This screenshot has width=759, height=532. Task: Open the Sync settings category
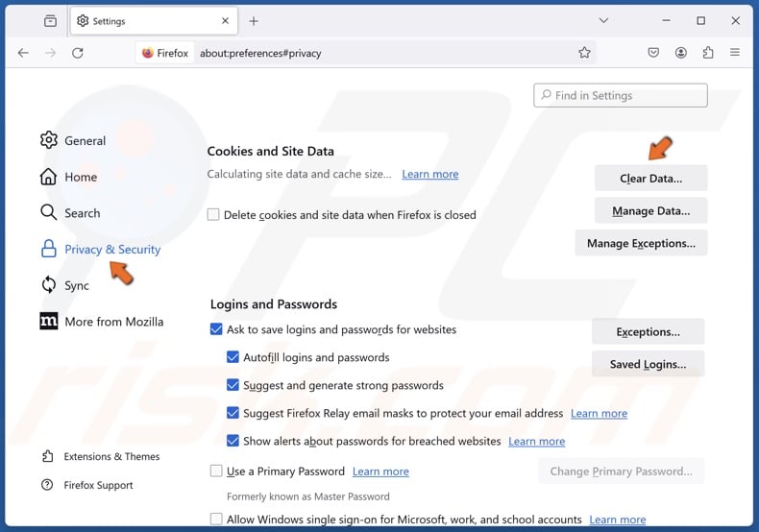pyautogui.click(x=65, y=285)
